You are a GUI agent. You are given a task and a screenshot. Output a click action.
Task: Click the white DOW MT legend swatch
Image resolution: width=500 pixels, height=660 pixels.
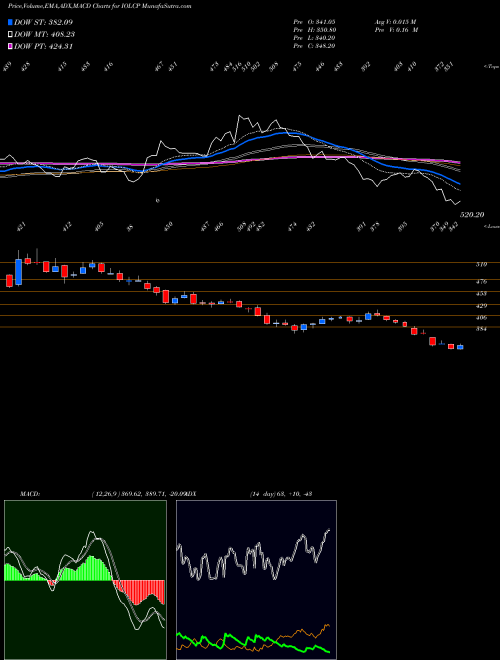pyautogui.click(x=11, y=34)
